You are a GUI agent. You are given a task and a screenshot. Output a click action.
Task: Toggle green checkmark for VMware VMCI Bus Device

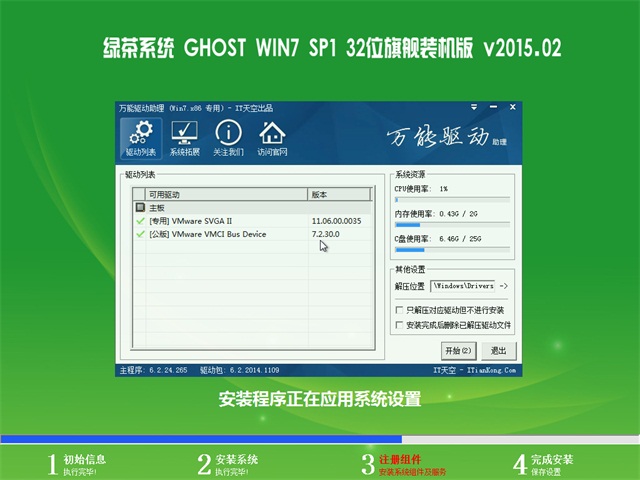coord(140,234)
